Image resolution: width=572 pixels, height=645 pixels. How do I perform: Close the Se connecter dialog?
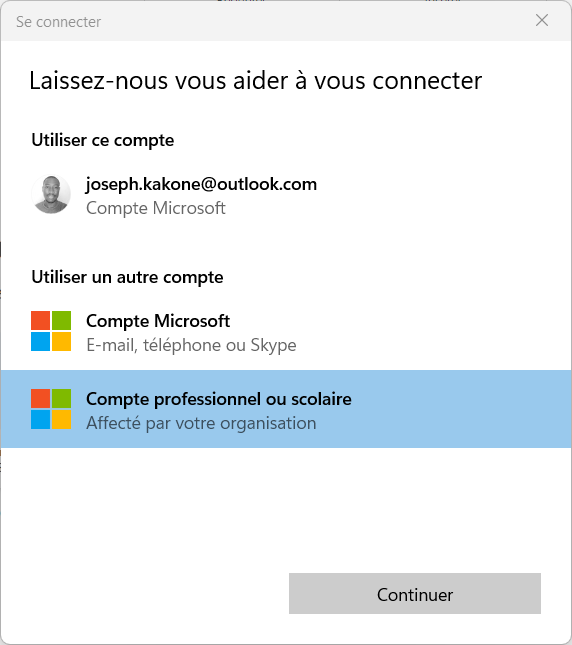[542, 20]
